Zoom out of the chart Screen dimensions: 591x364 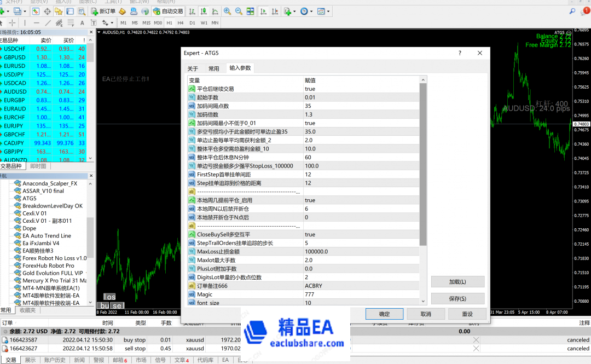pos(238,11)
